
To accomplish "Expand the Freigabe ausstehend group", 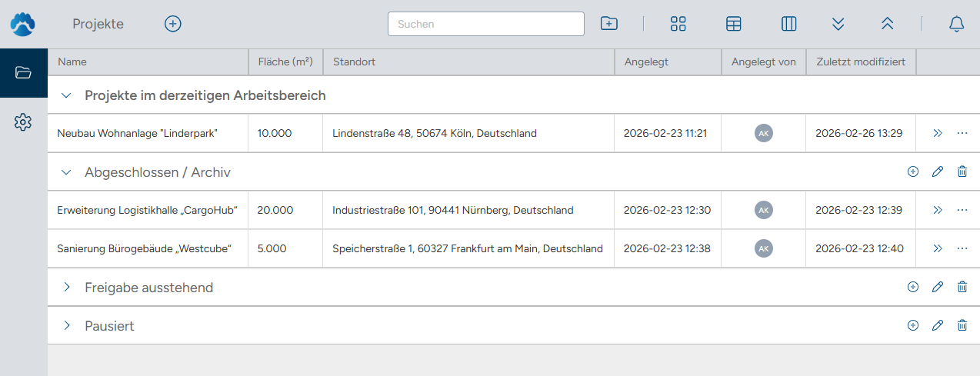I will click(x=67, y=287).
